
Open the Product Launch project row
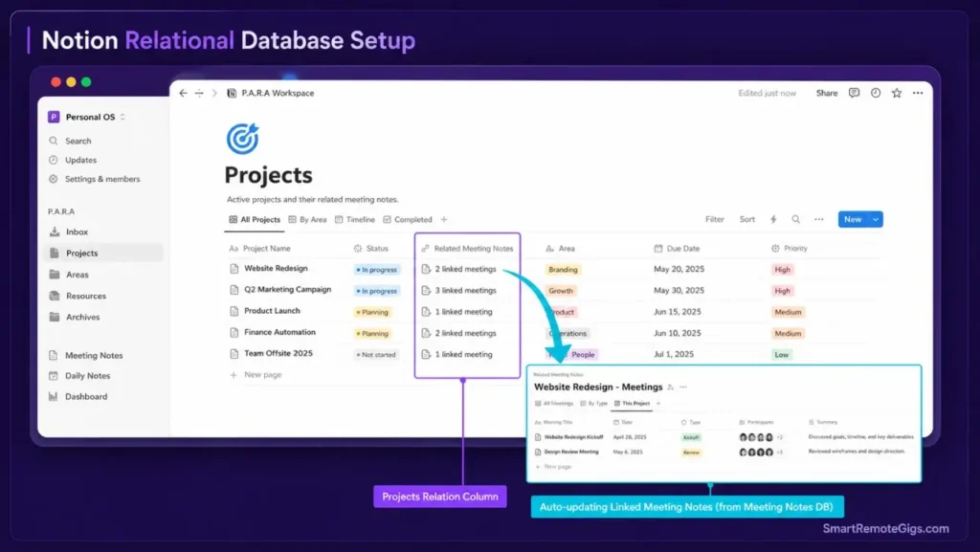(x=272, y=311)
